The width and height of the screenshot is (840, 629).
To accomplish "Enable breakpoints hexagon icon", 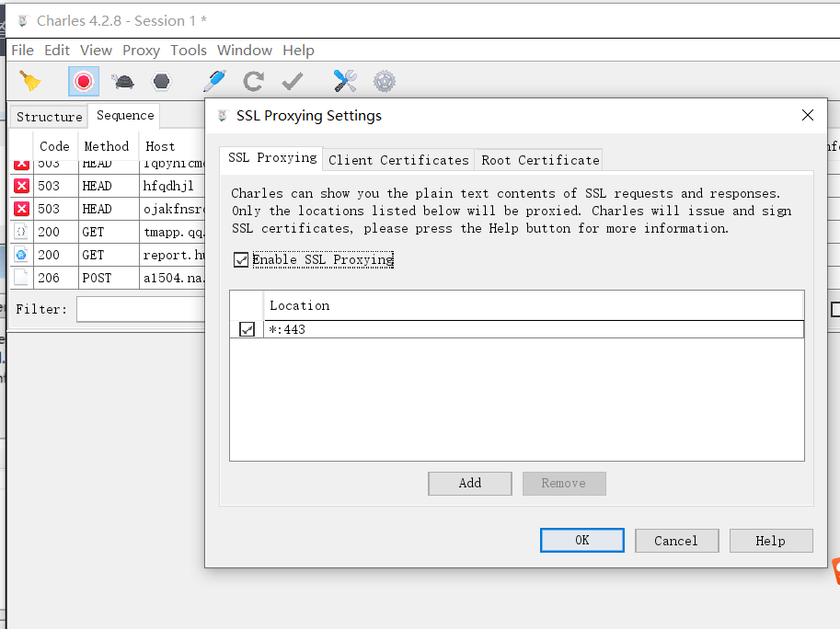I will 161,81.
